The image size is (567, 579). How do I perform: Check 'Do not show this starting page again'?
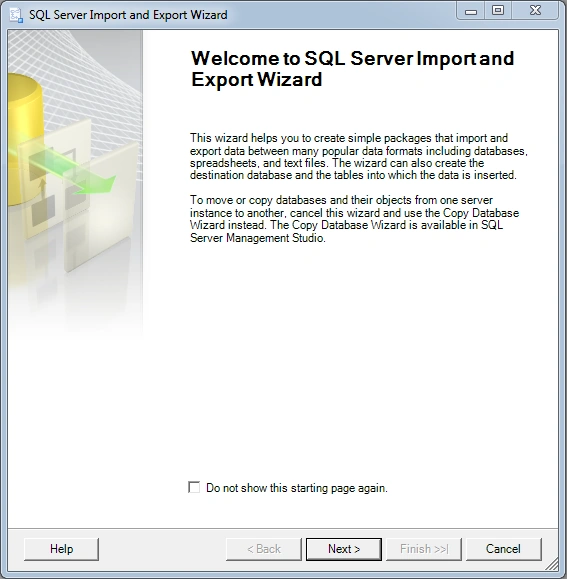194,487
